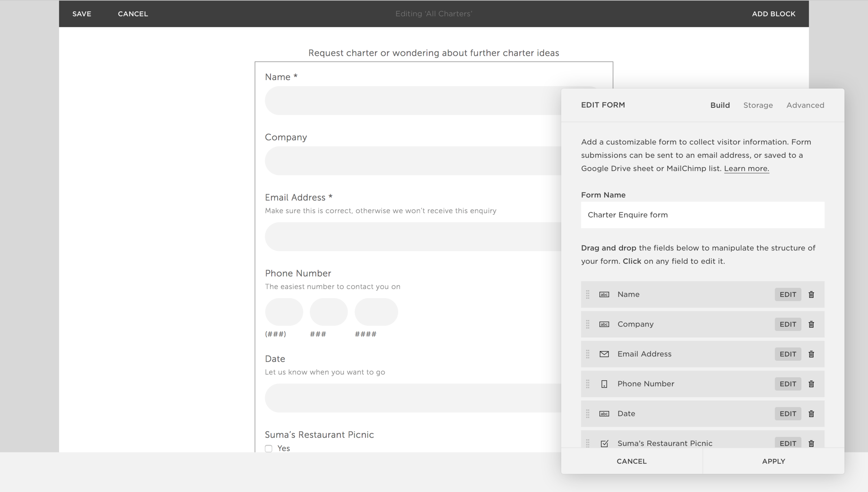Edit the Suma's Restaurant Picnic field
The image size is (868, 492).
788,443
